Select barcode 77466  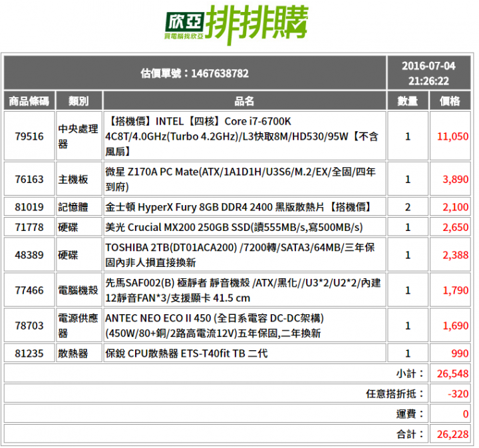coord(29,290)
